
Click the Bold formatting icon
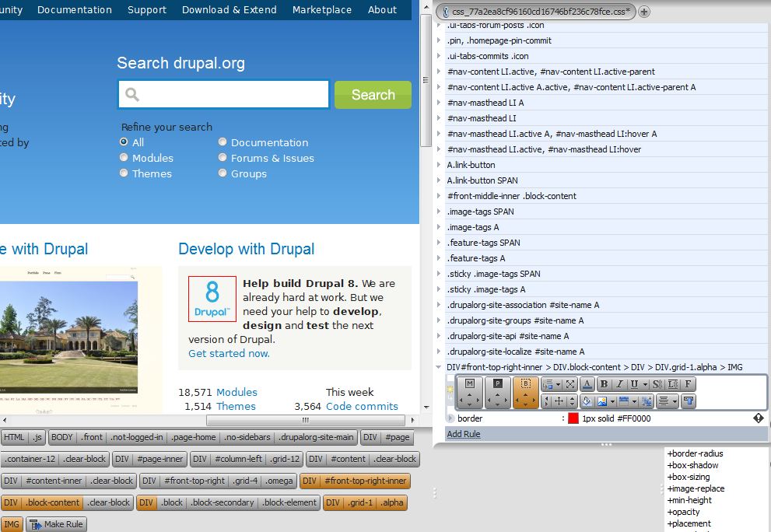pos(604,384)
